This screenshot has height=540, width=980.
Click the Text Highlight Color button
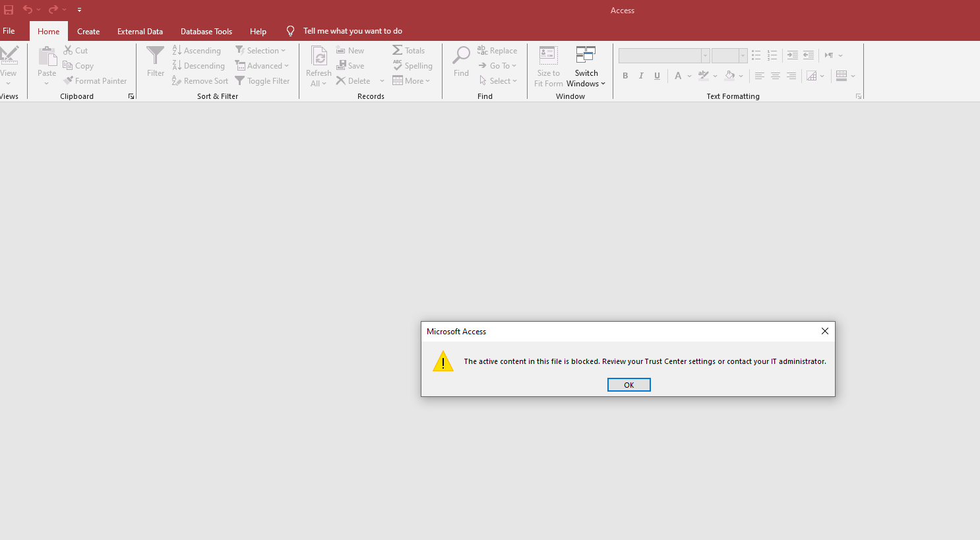704,76
